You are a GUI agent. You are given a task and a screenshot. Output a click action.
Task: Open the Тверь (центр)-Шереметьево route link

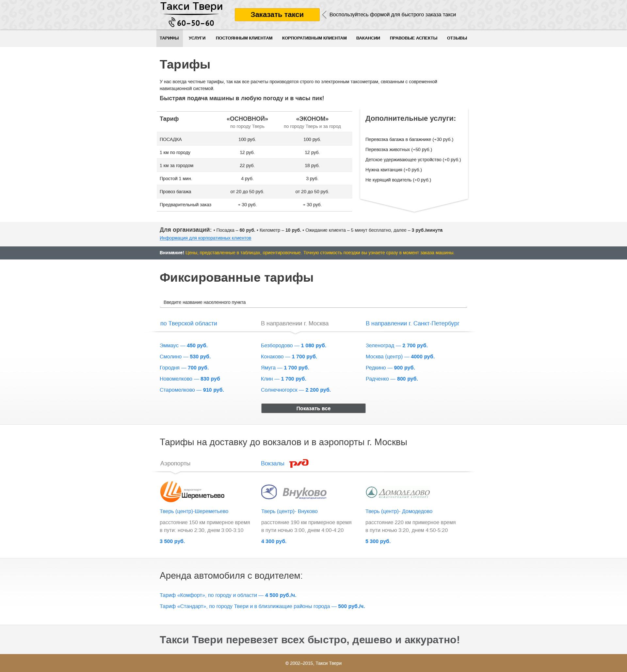coord(194,511)
